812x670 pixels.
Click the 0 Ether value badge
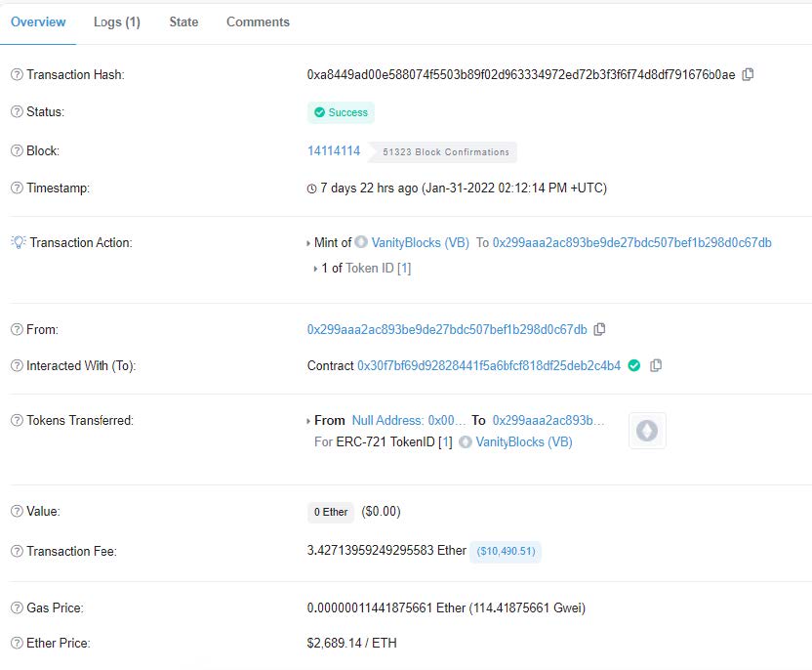(330, 512)
